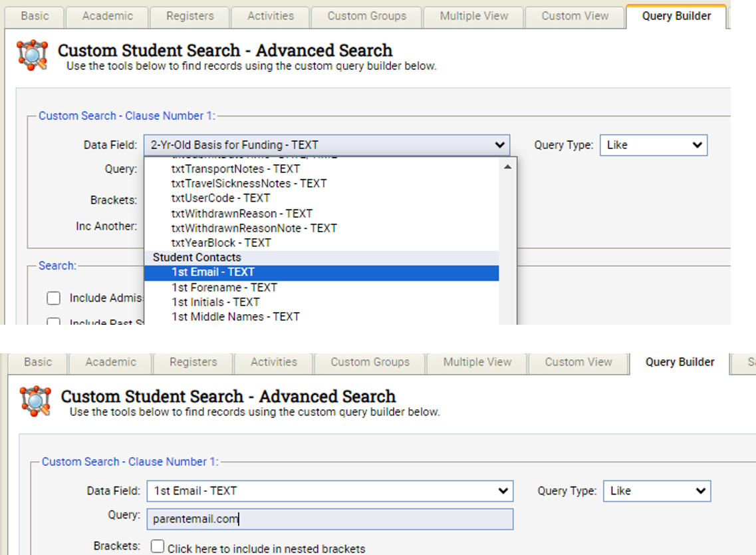The width and height of the screenshot is (756, 555).
Task: Open Query Type dropdown beside 1st Email field
Action: coord(656,491)
